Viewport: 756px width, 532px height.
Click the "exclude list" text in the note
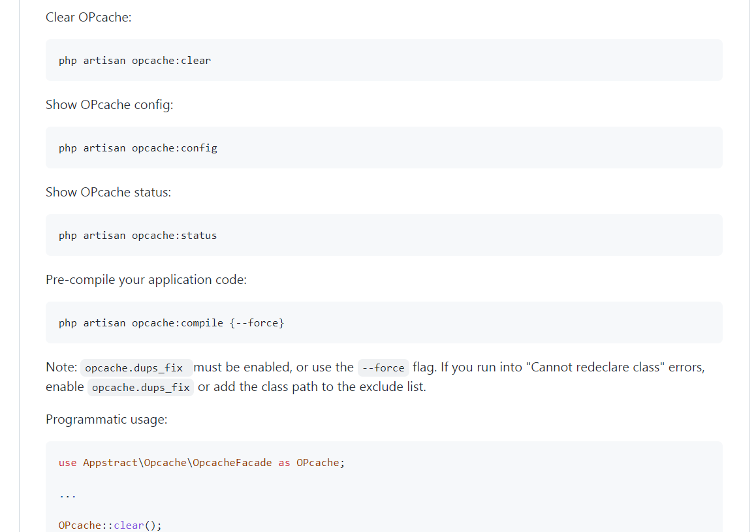(x=389, y=386)
